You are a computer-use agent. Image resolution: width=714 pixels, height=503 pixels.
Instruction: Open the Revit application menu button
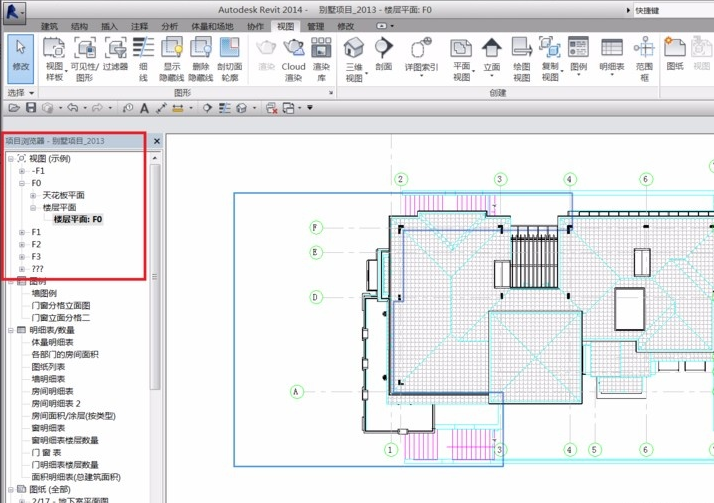14,12
